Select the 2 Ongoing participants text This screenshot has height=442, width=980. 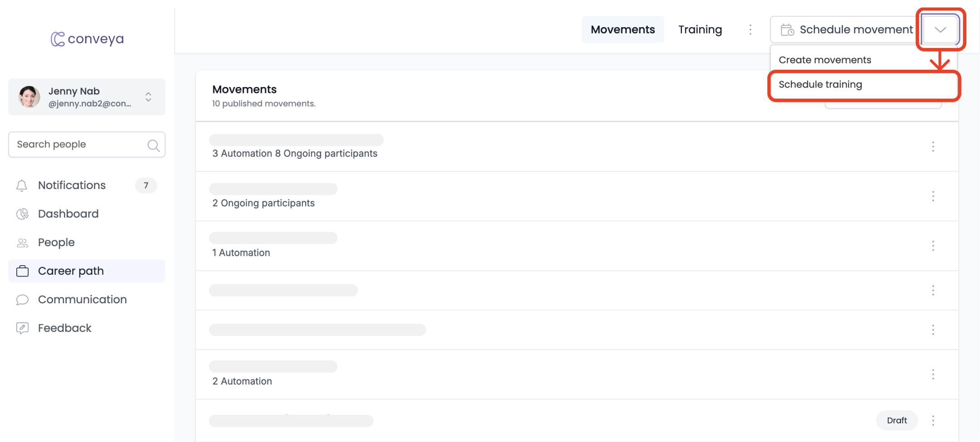(x=264, y=203)
